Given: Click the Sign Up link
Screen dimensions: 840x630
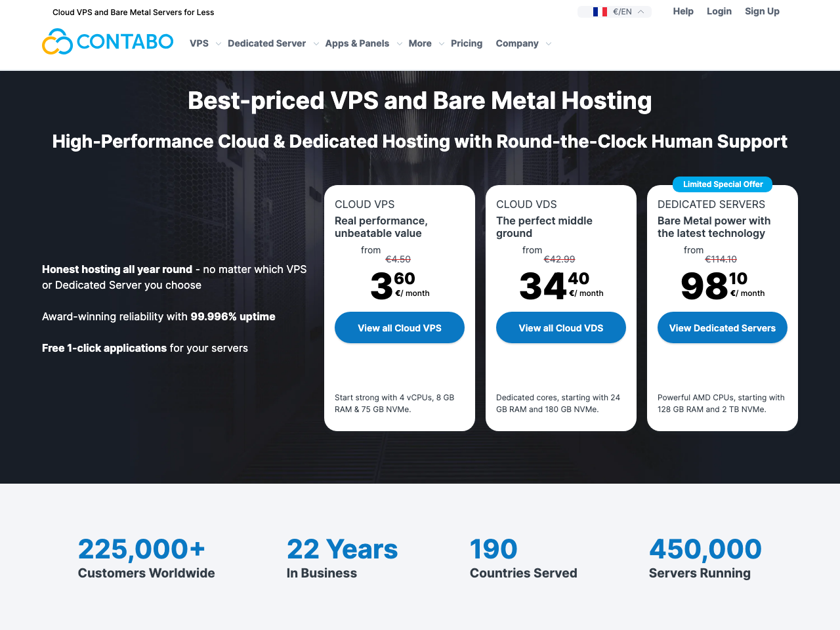Looking at the screenshot, I should [x=762, y=11].
